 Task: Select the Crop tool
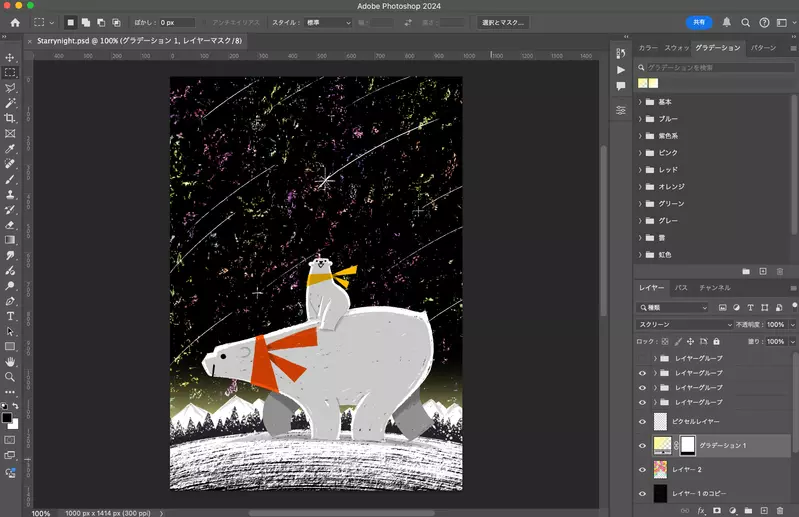tap(11, 118)
